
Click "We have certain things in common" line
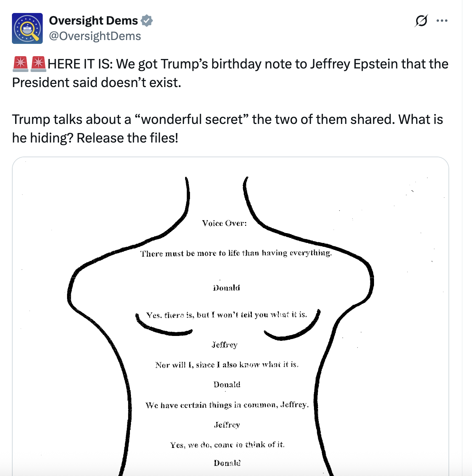point(227,405)
